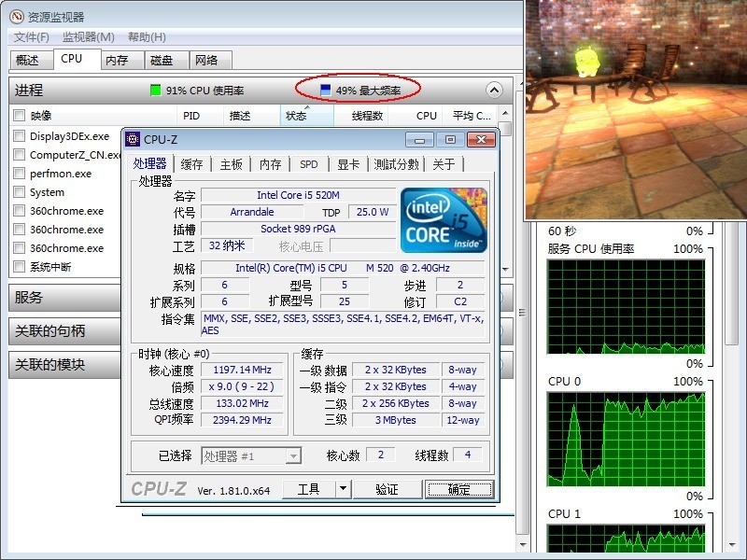Screen dimensions: 747x560
Task: Click the 倍频 value x 9.0 ( 9 - 22 )
Action: point(242,386)
